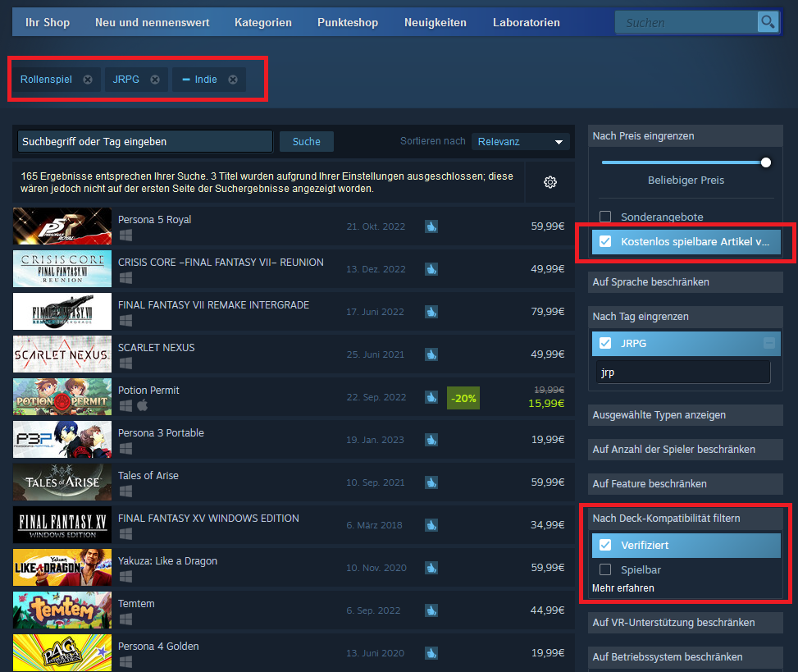Click the magnifier search icon in top bar
The width and height of the screenshot is (798, 672).
[768, 22]
